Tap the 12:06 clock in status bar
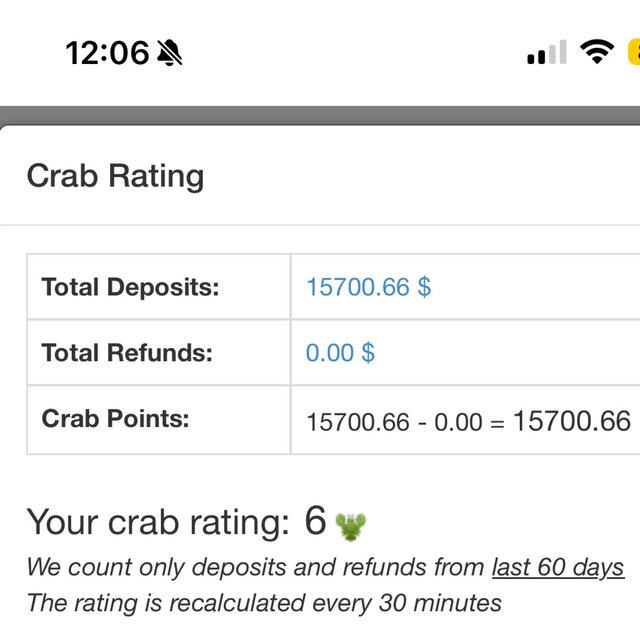640x640 pixels. click(107, 52)
